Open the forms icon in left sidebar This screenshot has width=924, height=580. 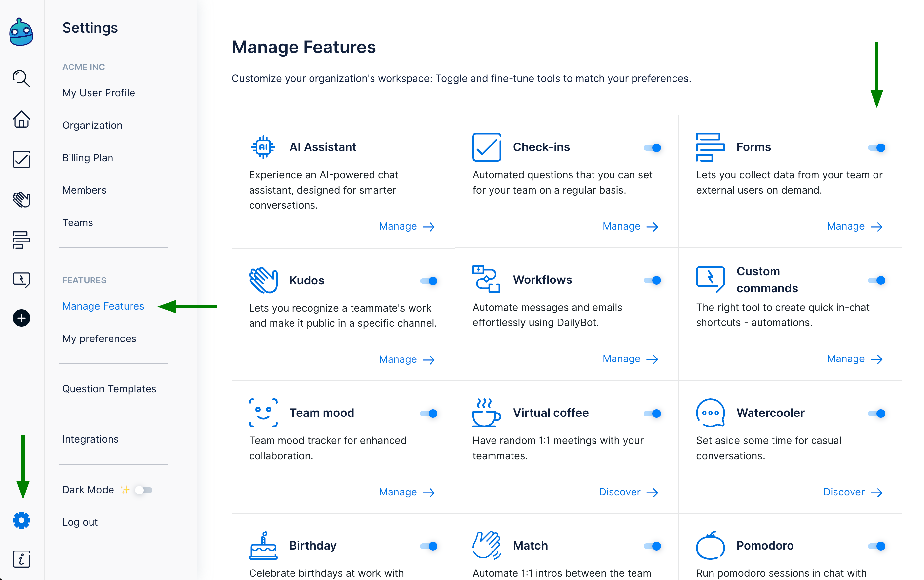21,240
